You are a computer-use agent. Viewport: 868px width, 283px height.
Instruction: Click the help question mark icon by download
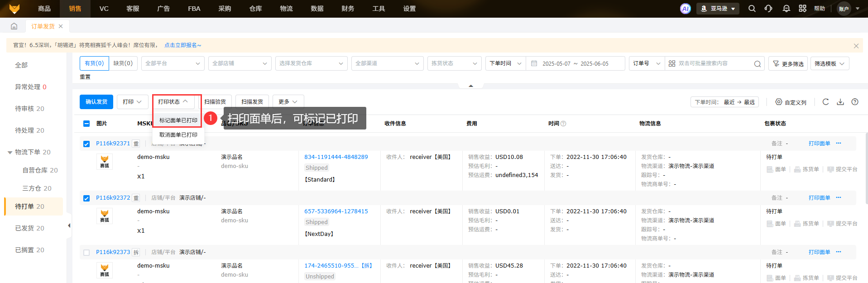click(x=855, y=102)
